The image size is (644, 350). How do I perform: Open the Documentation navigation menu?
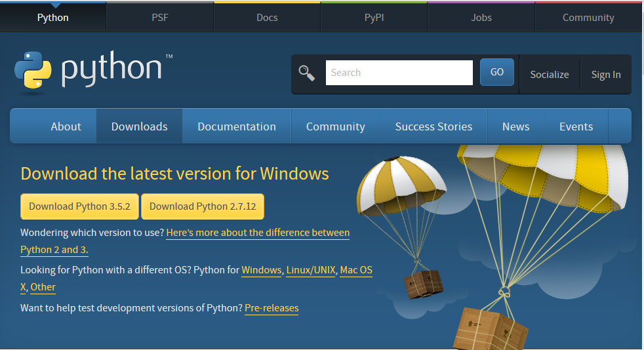[236, 126]
